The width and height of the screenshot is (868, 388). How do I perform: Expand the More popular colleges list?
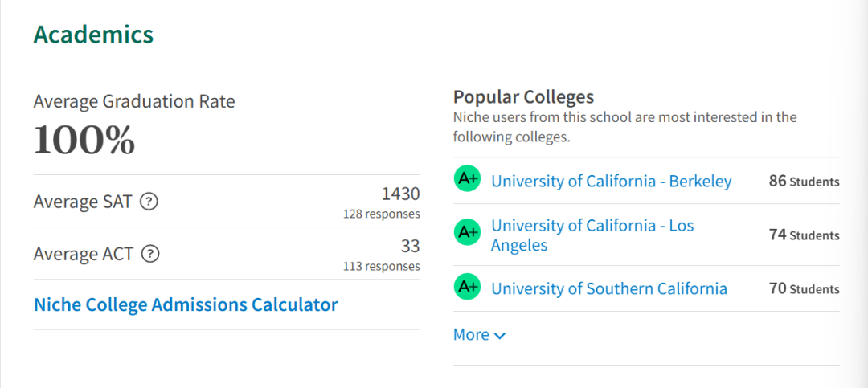click(479, 335)
